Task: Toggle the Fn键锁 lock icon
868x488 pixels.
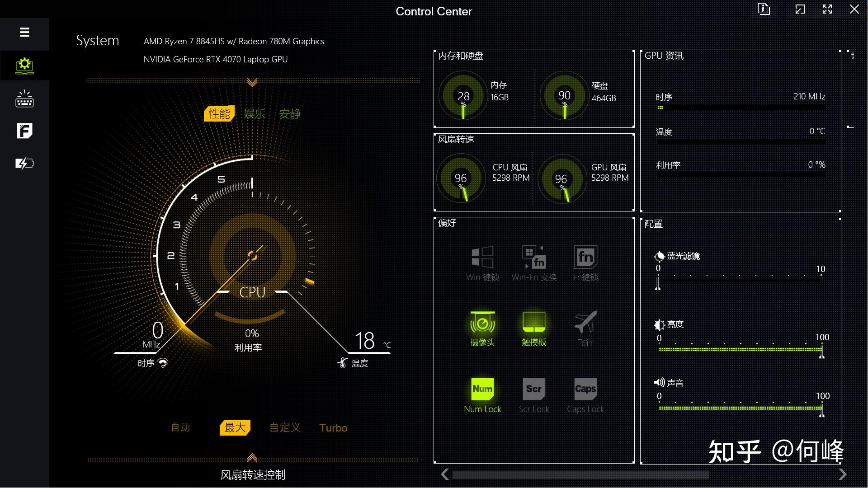Action: 585,258
